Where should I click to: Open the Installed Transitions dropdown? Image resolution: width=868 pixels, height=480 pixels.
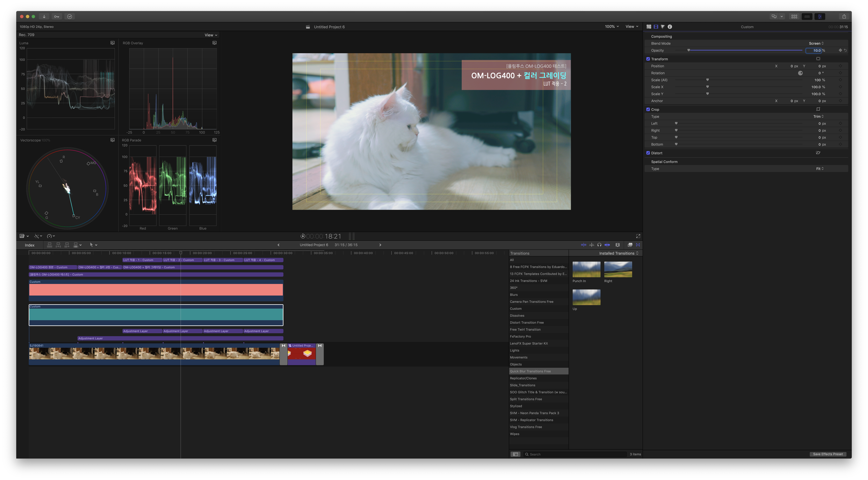pyautogui.click(x=618, y=253)
